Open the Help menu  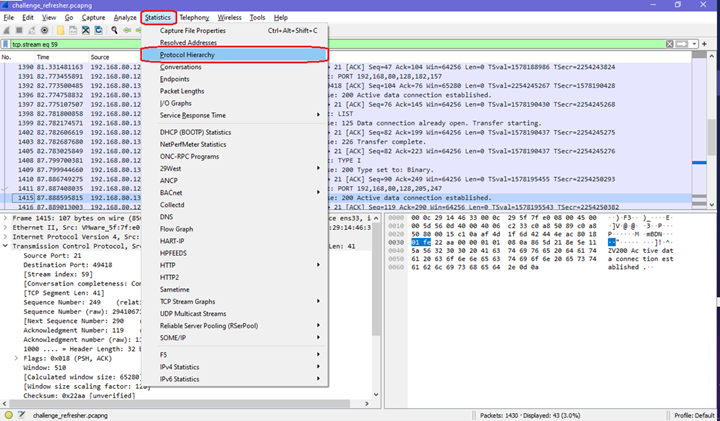[281, 17]
